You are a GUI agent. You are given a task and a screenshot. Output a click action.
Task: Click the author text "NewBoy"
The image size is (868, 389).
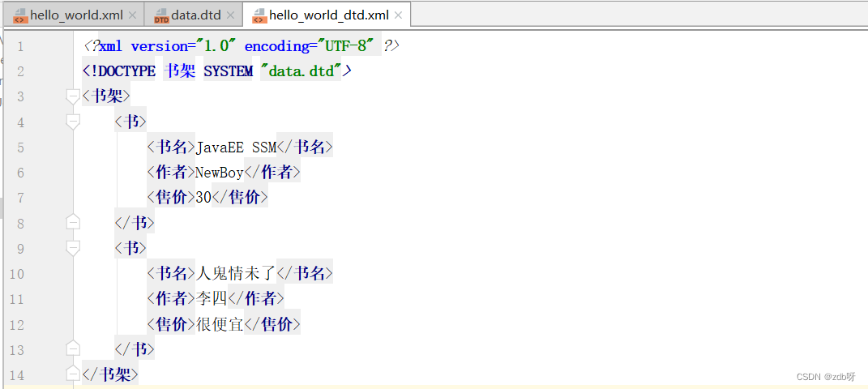(x=220, y=173)
